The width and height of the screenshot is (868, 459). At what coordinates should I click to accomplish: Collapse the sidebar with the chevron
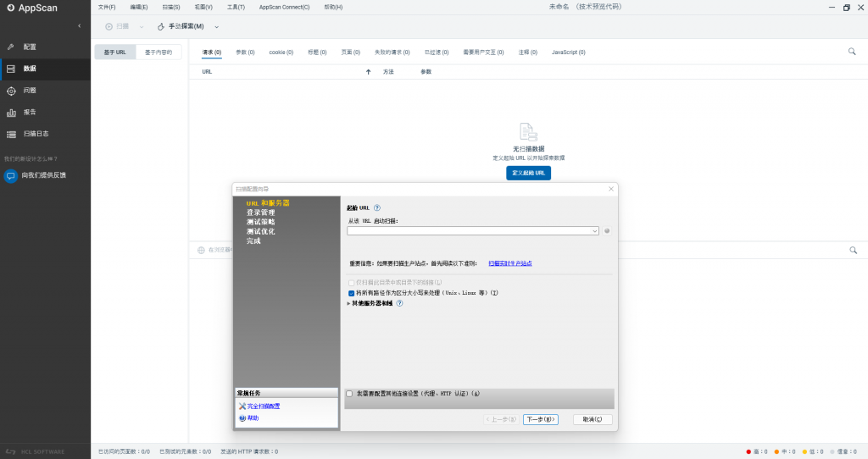tap(79, 26)
